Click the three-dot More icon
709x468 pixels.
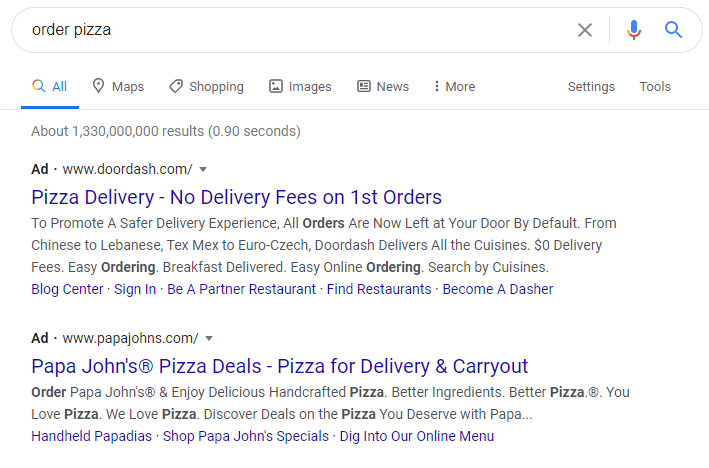[x=436, y=86]
